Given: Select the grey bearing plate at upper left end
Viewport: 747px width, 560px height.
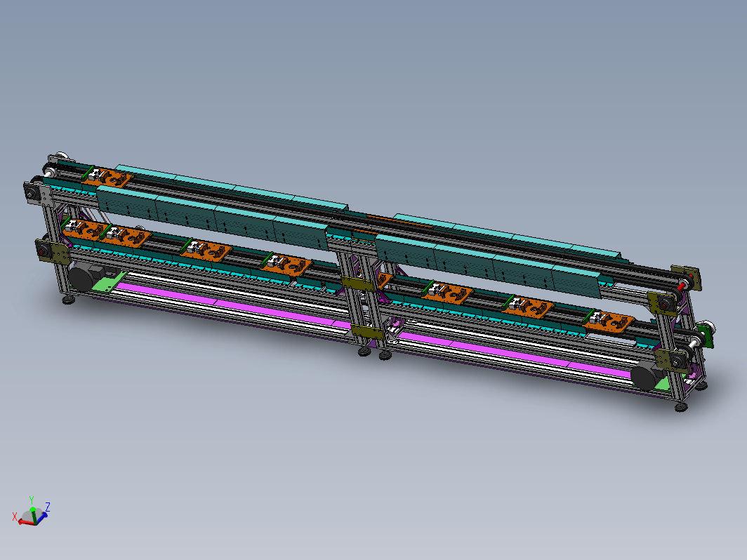Looking at the screenshot, I should coord(46,196).
